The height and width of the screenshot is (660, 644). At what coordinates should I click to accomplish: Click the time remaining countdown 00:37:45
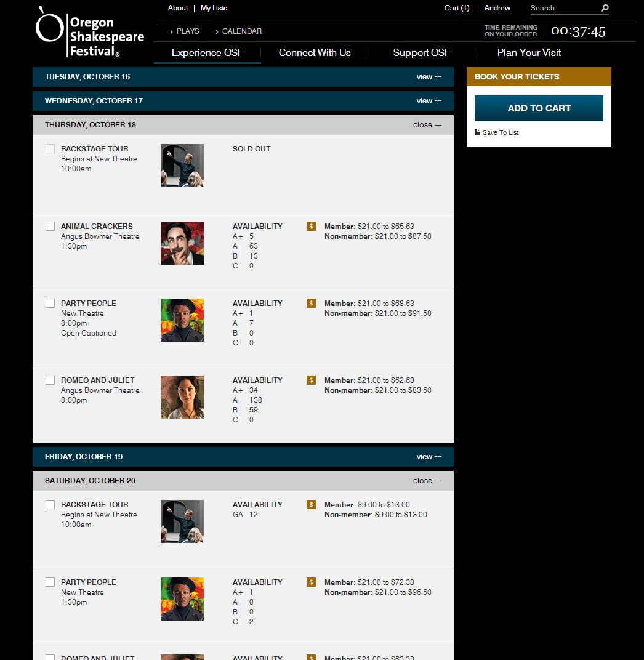click(578, 31)
